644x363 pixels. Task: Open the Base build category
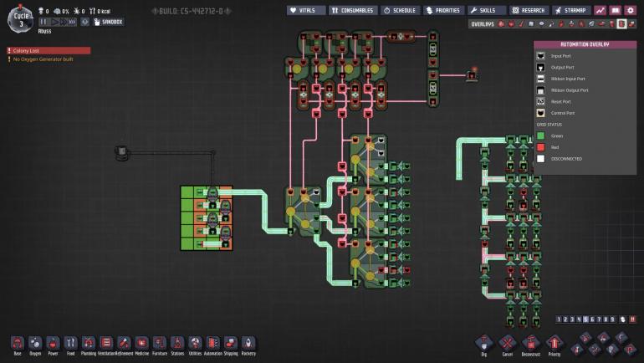(18, 344)
